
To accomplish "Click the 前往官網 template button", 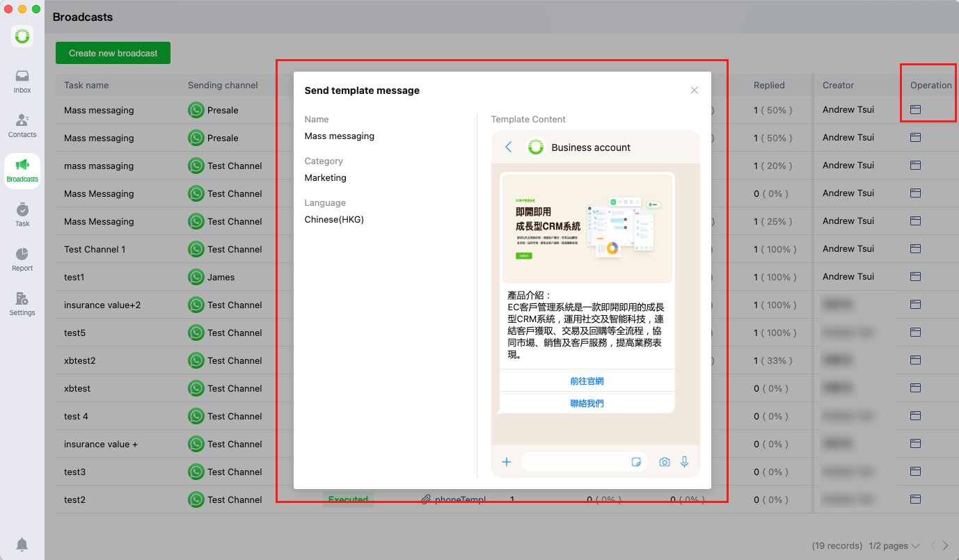I will pos(587,381).
